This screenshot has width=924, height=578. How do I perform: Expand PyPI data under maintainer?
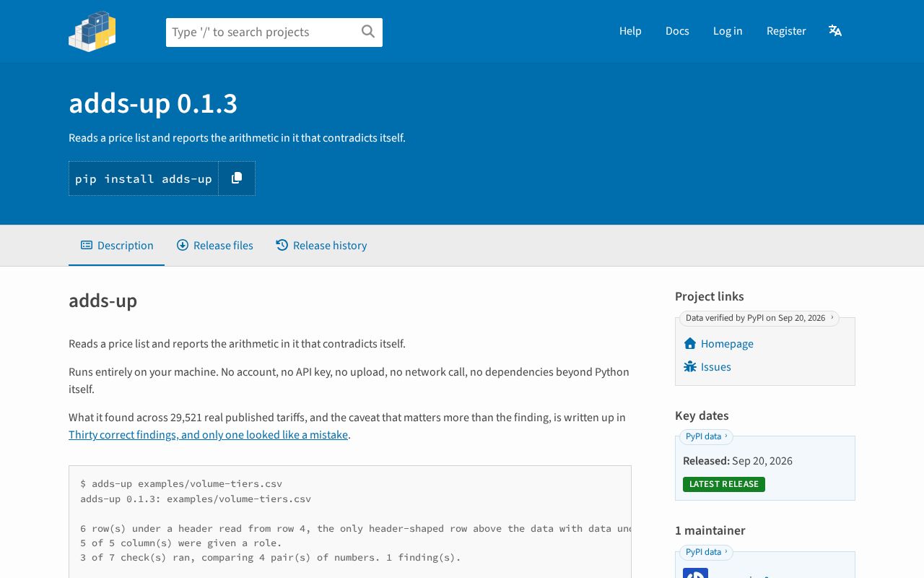point(706,552)
